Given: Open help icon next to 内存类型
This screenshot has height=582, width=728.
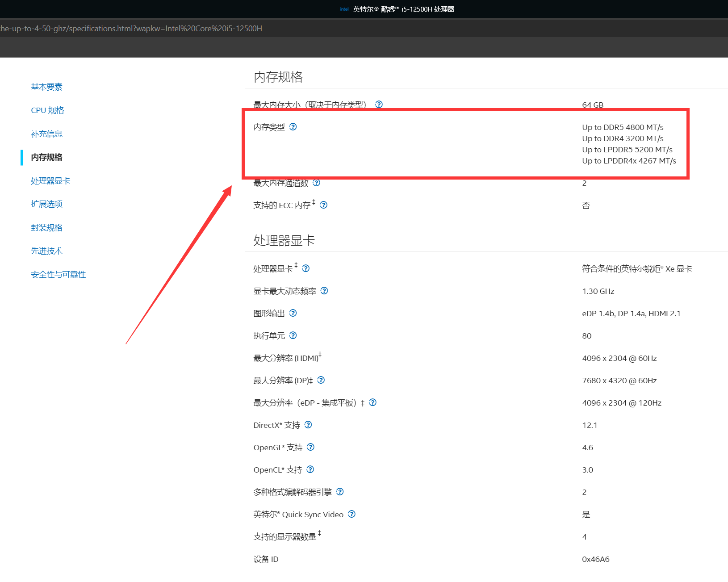Looking at the screenshot, I should coord(293,127).
